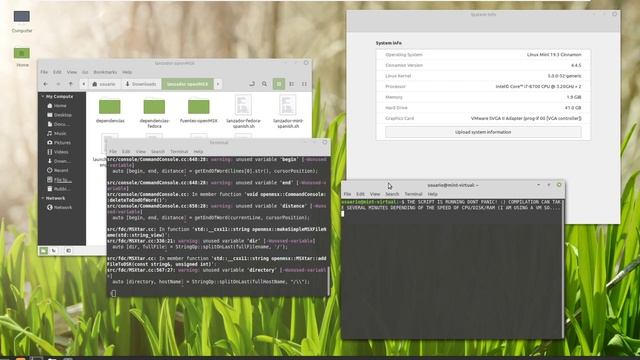Open Help menu in usuario@mint-virtual terminal
The width and height of the screenshot is (640, 360).
coord(433,194)
